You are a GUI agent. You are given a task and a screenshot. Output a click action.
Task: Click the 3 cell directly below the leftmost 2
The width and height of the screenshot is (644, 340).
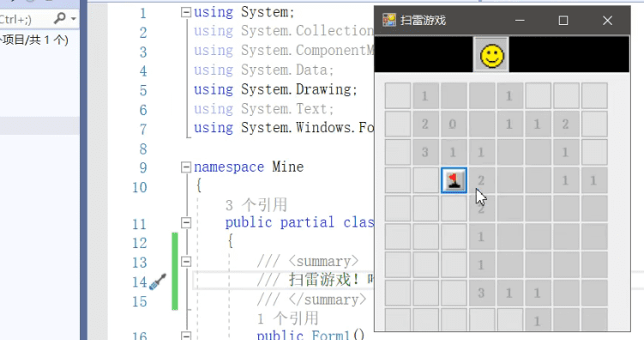425,152
